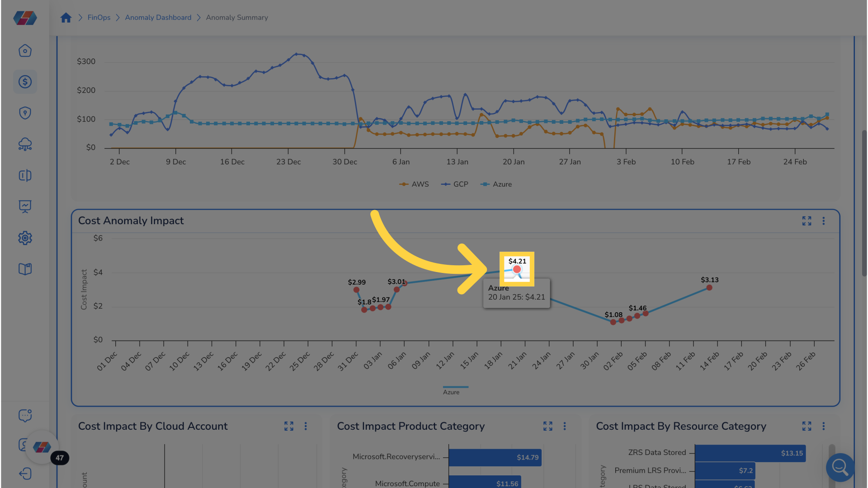This screenshot has width=868, height=488.
Task: Open the home hexagon sidebar icon
Action: coord(25,51)
